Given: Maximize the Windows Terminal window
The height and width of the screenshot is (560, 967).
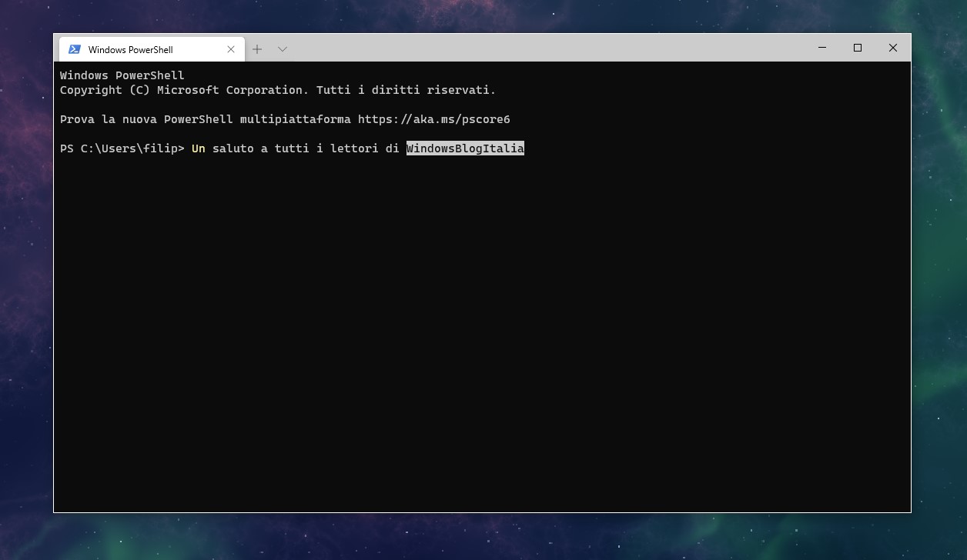Looking at the screenshot, I should [x=858, y=48].
